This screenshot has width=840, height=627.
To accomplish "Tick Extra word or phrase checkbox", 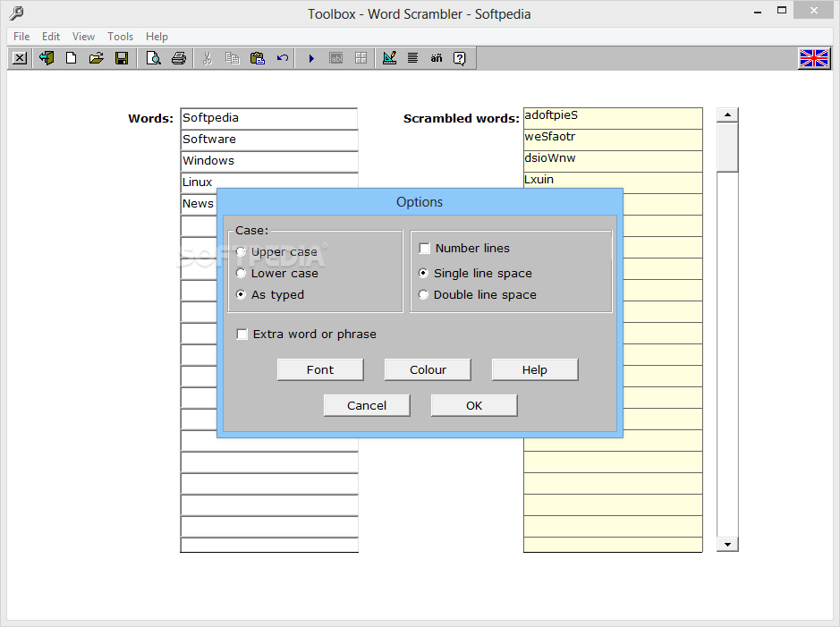I will coord(307,335).
